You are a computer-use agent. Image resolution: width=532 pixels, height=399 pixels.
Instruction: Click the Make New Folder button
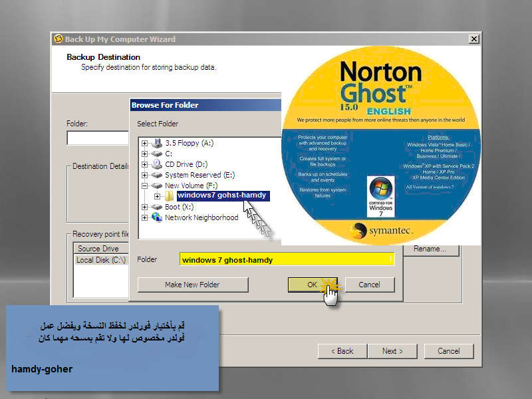point(193,285)
